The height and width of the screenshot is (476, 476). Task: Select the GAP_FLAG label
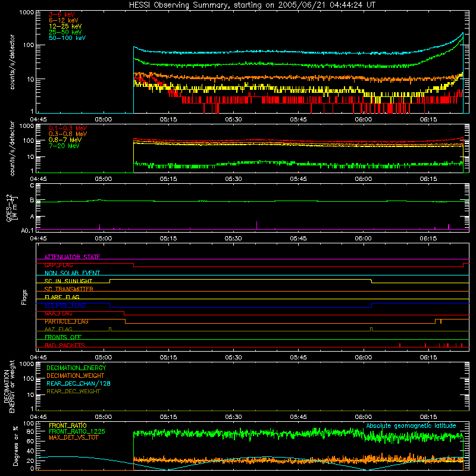58,265
